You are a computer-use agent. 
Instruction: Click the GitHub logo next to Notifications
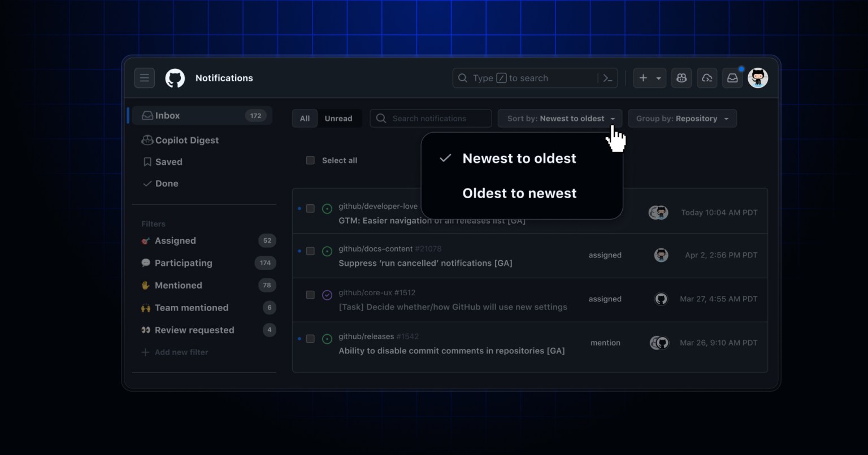[x=175, y=78]
